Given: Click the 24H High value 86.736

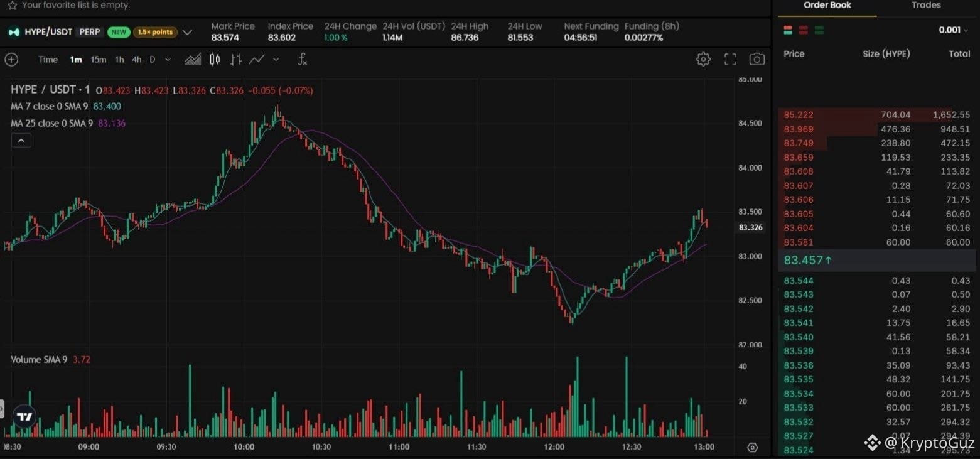Looking at the screenshot, I should point(465,38).
